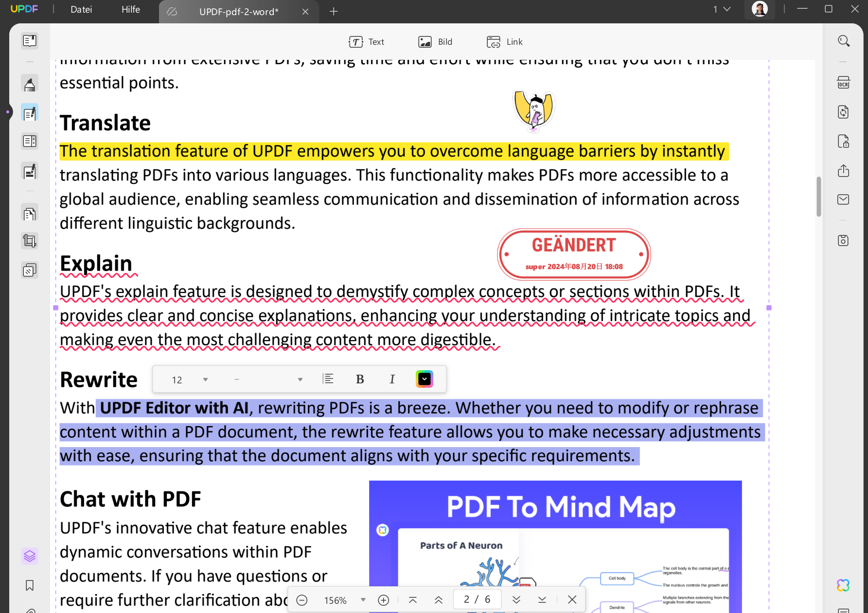Image resolution: width=868 pixels, height=613 pixels.
Task: Open the bookmark panel icon
Action: tap(30, 585)
